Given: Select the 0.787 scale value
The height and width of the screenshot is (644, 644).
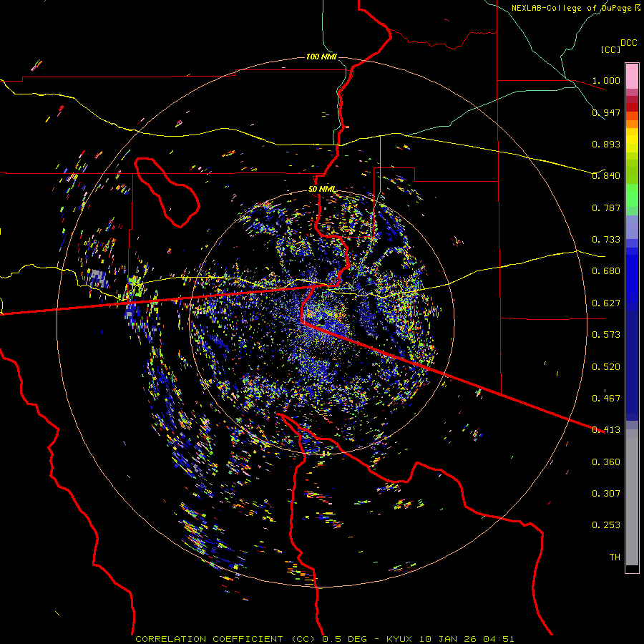Looking at the screenshot, I should click(x=606, y=208).
